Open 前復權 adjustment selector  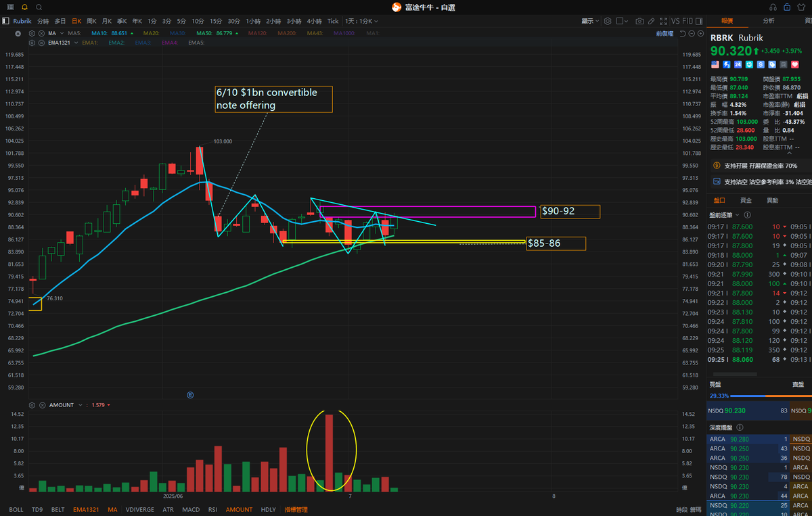(x=664, y=32)
